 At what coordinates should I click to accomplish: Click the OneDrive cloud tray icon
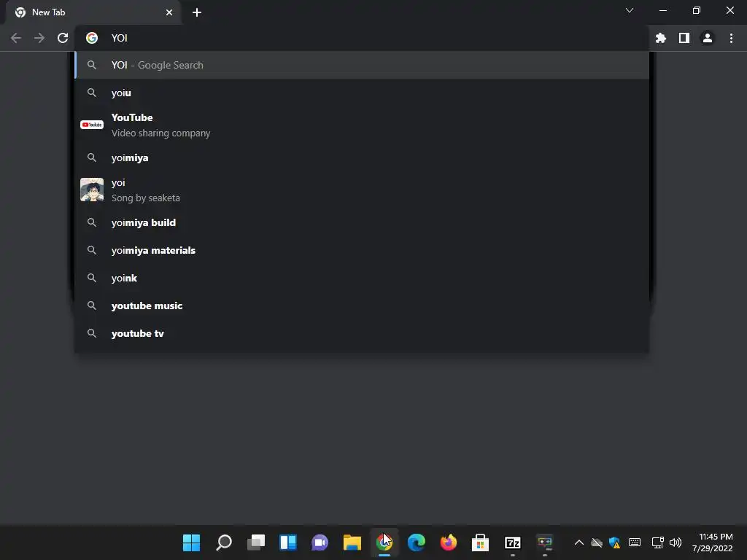[597, 542]
